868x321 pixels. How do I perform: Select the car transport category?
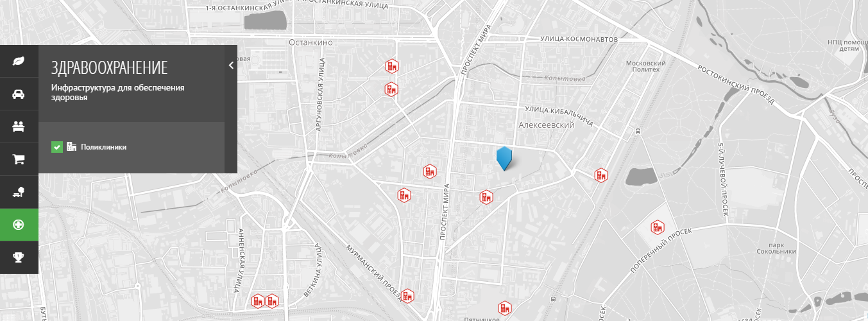19,94
